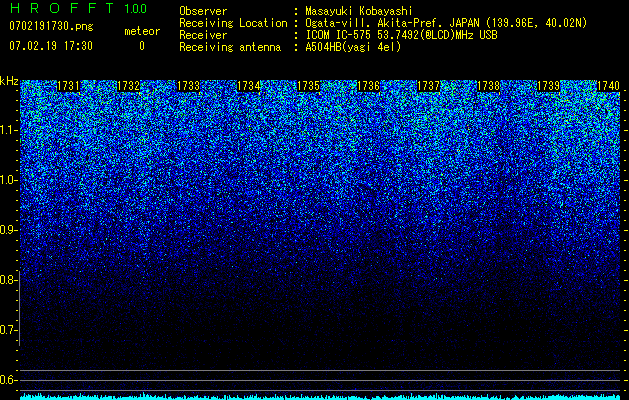Click the Observer label
This screenshot has height=400, width=629.
(203, 11)
